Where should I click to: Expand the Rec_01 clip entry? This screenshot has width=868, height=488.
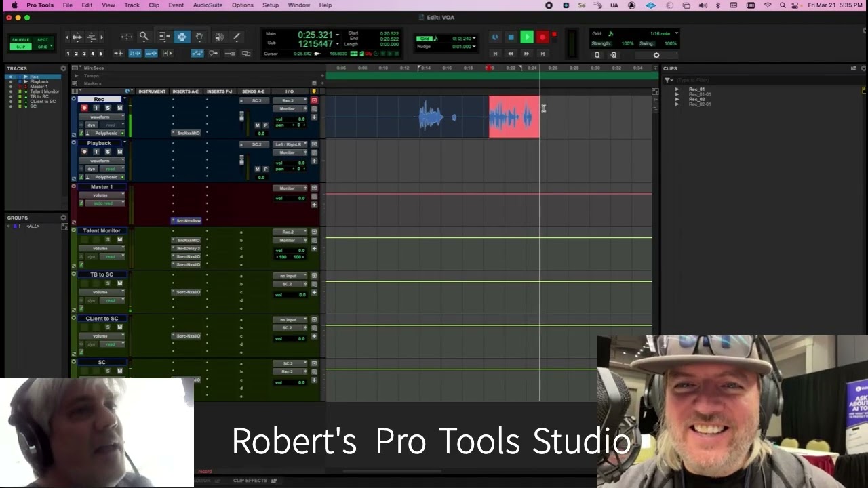(x=677, y=89)
